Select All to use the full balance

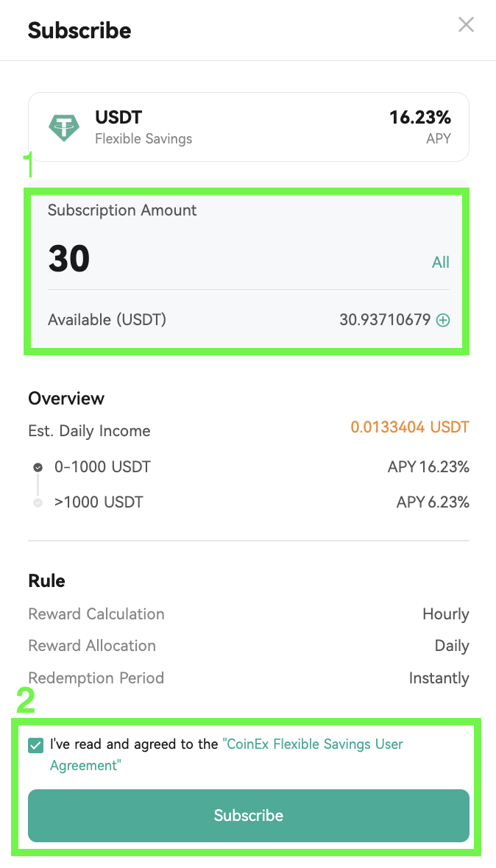click(x=441, y=262)
